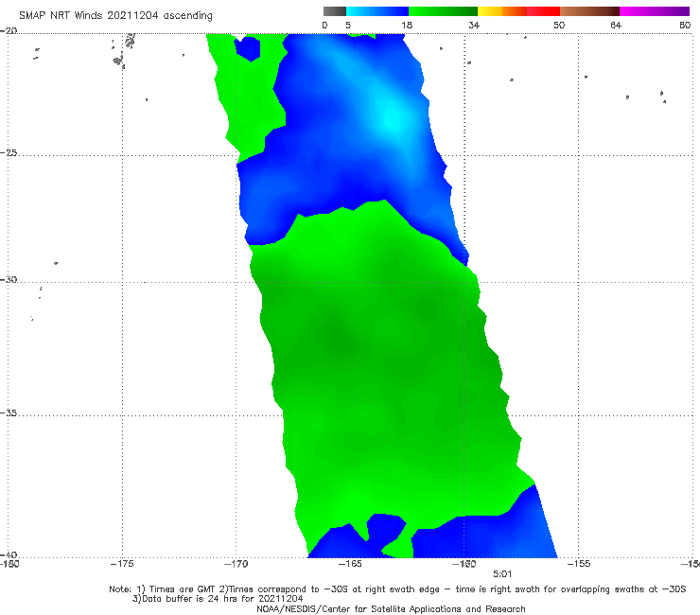Click the longitude label '-175'

pos(122,564)
